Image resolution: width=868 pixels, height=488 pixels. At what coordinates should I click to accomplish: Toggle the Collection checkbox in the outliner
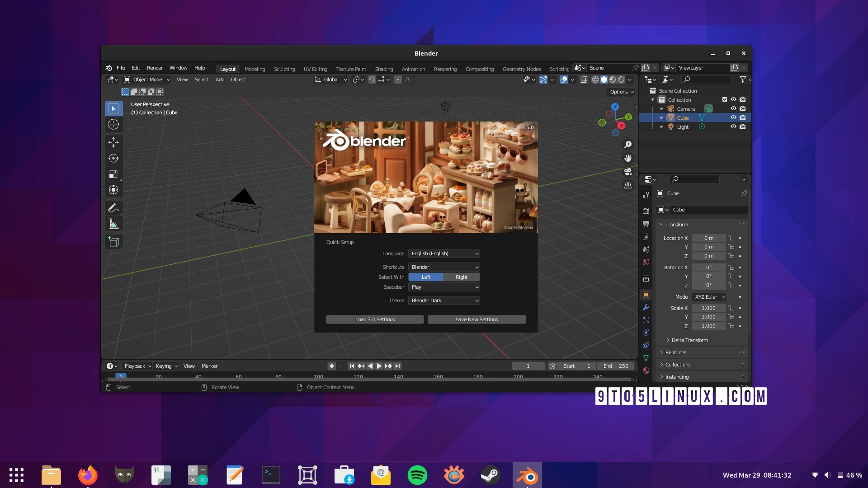[724, 99]
